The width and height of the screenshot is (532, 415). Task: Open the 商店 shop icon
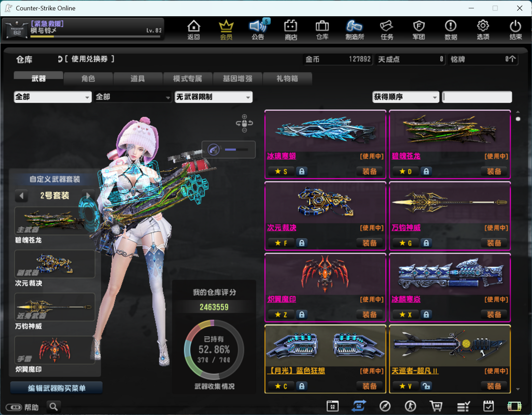(x=291, y=30)
